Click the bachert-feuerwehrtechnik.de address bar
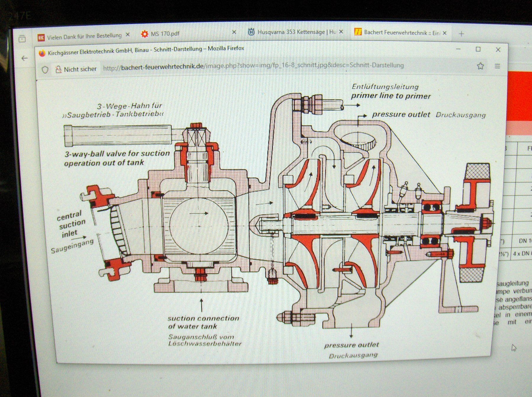 pos(253,66)
